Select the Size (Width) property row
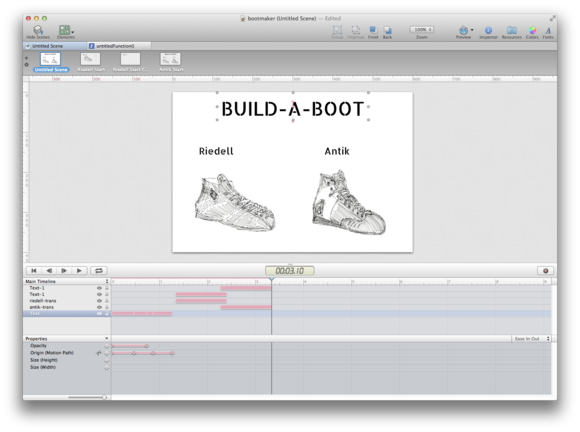Viewport: 580px width, 432px height. click(67, 368)
